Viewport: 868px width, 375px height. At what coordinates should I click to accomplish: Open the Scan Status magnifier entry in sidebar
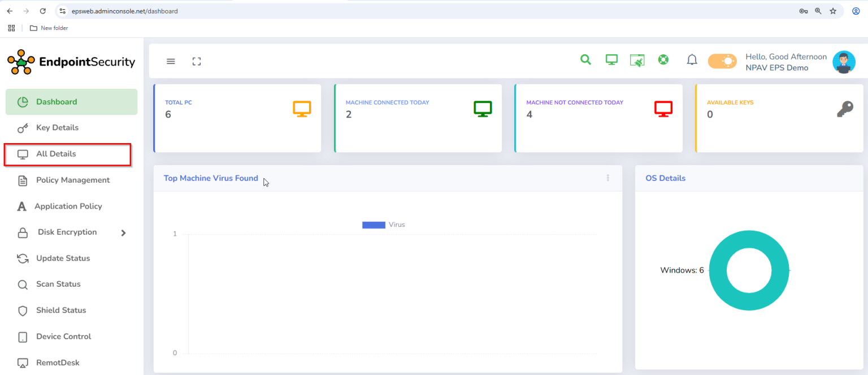pyautogui.click(x=22, y=284)
